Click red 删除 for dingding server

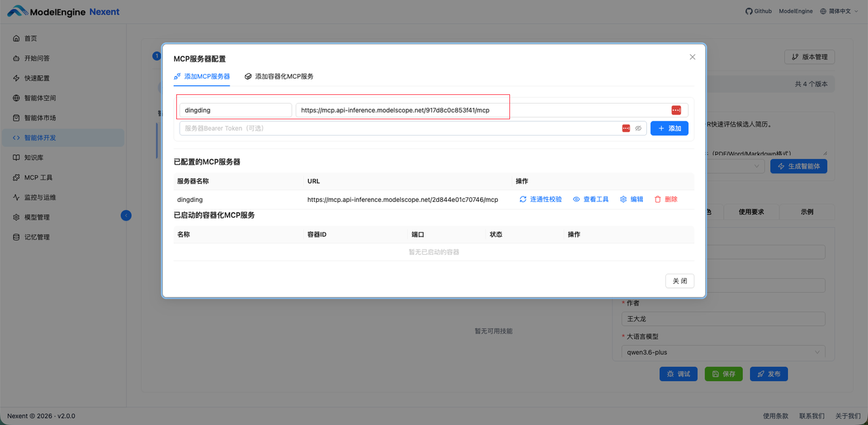click(x=666, y=199)
